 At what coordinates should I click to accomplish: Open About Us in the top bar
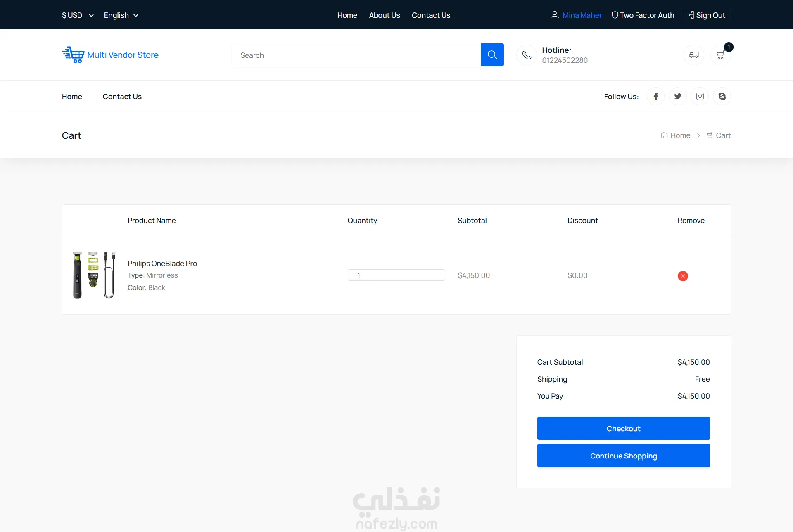tap(385, 15)
